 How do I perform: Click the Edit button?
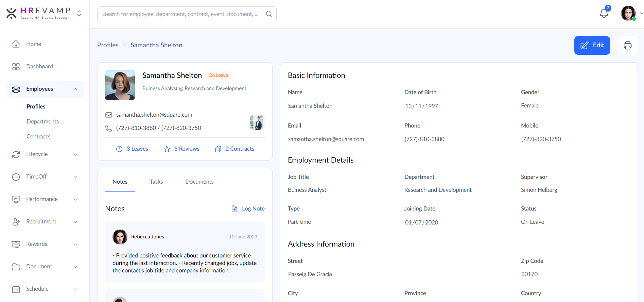[592, 45]
